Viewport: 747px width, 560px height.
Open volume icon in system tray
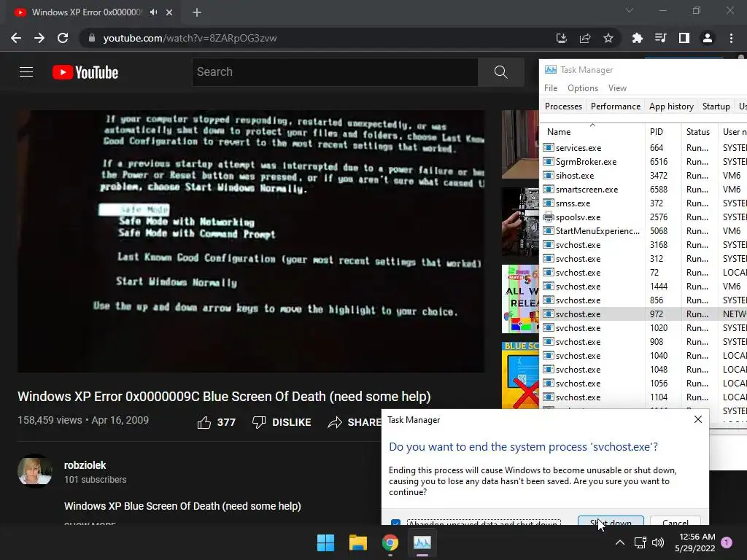[x=658, y=542]
